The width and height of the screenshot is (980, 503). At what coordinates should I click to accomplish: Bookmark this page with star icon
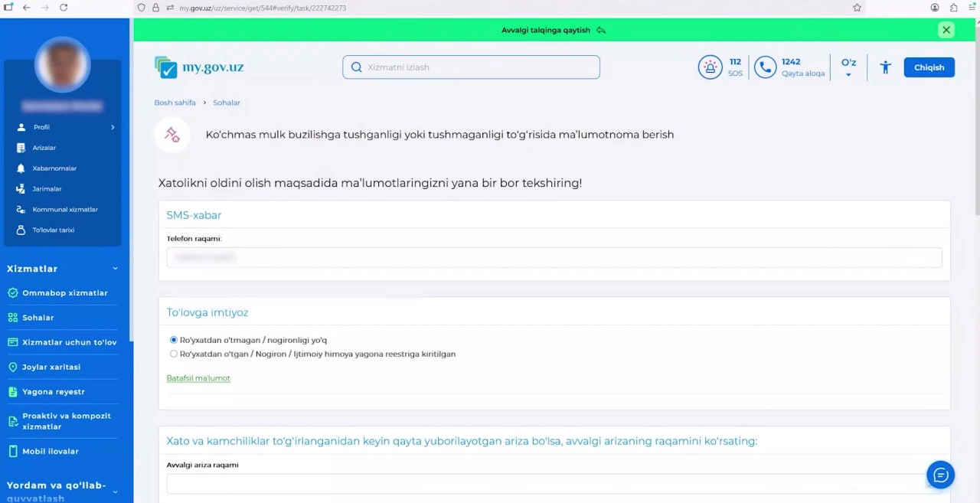pyautogui.click(x=857, y=8)
